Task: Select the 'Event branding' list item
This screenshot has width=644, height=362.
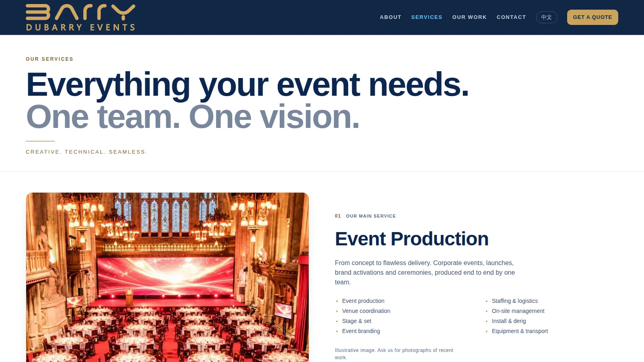Action: tap(361, 331)
